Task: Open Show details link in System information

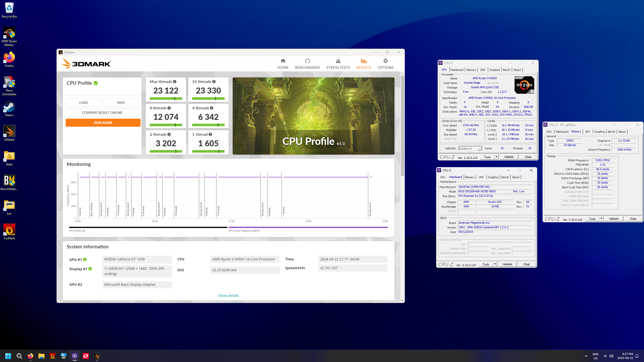Action: (x=228, y=296)
